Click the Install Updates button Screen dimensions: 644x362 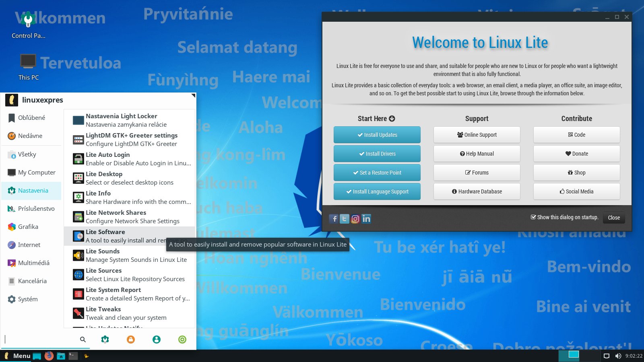coord(377,135)
